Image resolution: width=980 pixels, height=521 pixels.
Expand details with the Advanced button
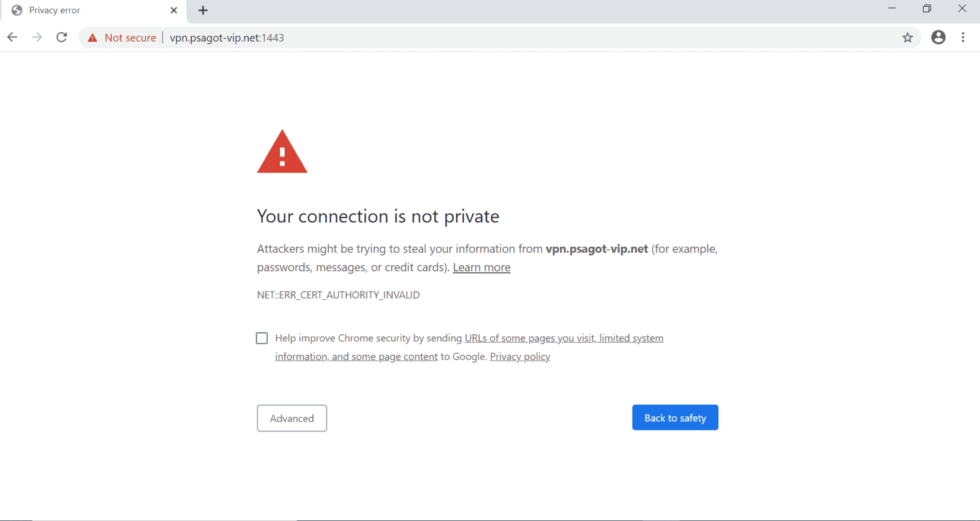click(x=292, y=418)
